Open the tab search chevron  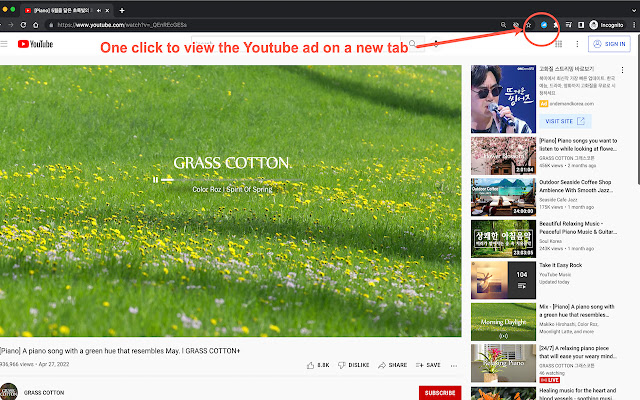pyautogui.click(x=633, y=11)
